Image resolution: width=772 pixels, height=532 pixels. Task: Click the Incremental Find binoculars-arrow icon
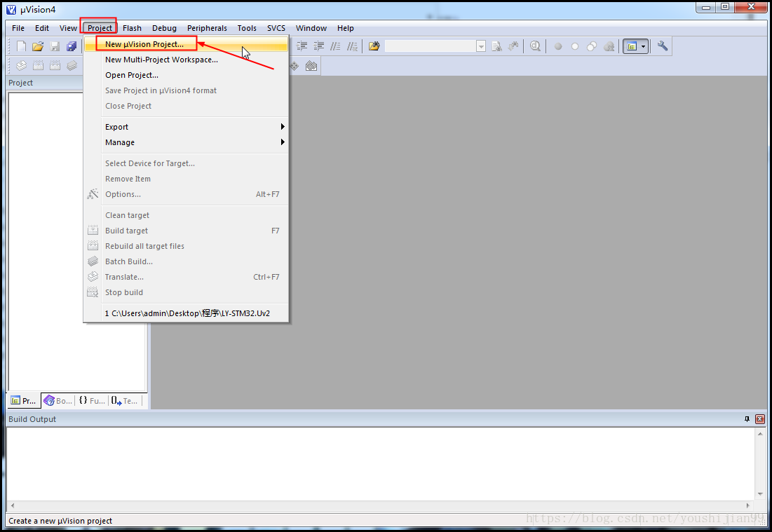point(513,46)
